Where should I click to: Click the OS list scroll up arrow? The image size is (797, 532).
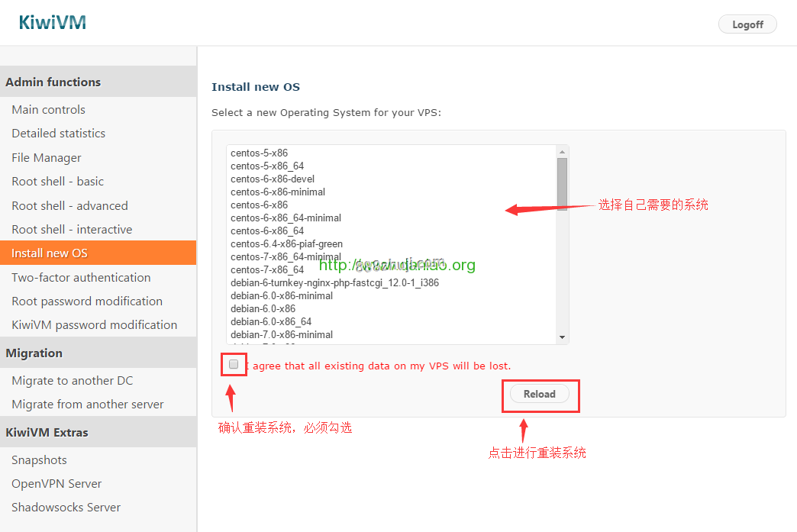pos(562,152)
